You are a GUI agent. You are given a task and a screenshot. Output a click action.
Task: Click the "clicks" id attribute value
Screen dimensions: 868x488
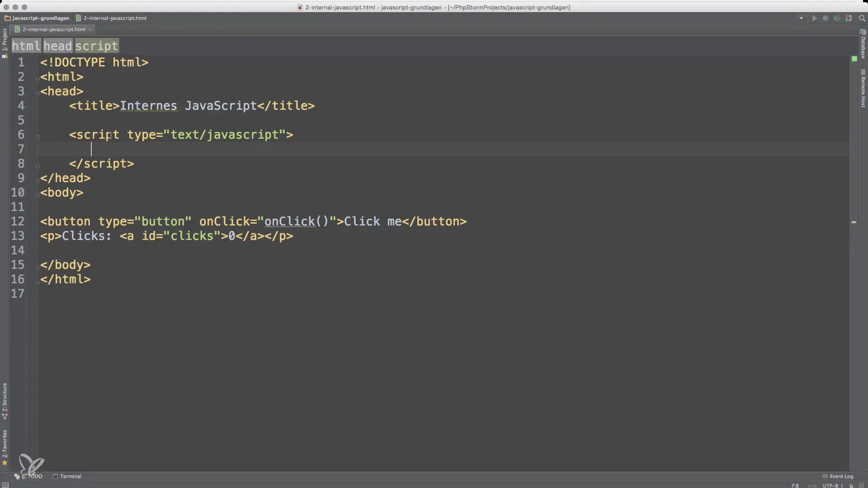tap(192, 236)
